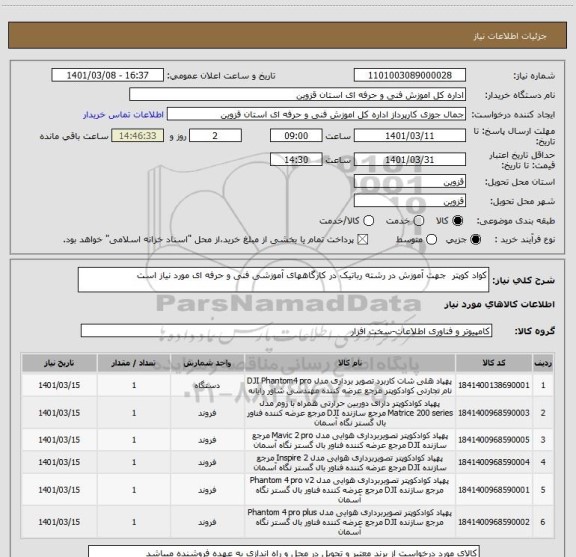The image size is (576, 557).
Task: Click the need date 1401/03/15 in row 1
Action: click(x=59, y=385)
